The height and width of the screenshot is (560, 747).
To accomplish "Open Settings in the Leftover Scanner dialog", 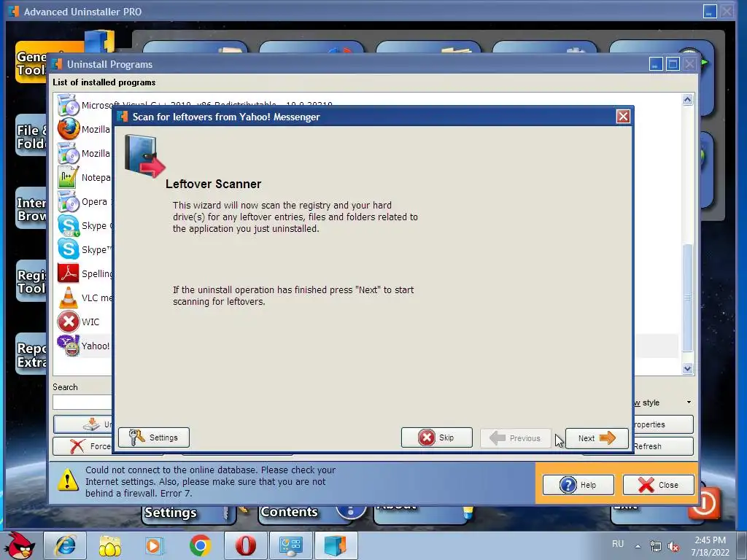I will [153, 437].
